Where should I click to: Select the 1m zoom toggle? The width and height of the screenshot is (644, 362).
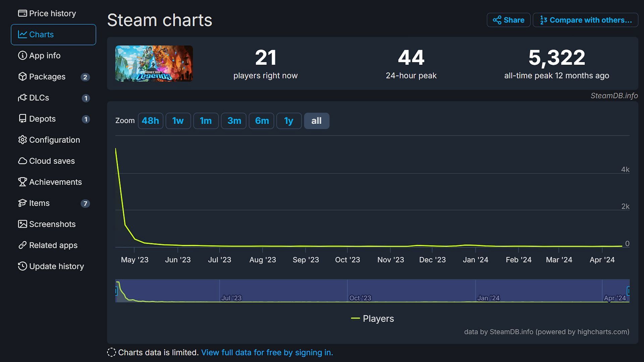206,121
